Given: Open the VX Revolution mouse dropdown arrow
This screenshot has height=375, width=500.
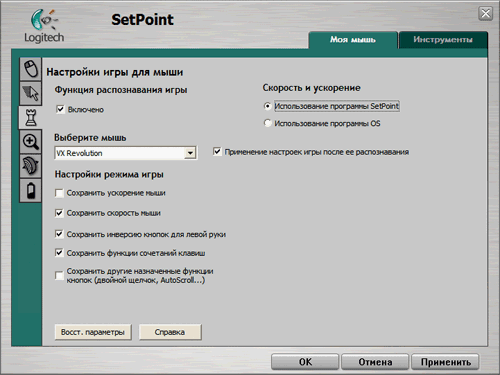Looking at the screenshot, I should click(190, 153).
